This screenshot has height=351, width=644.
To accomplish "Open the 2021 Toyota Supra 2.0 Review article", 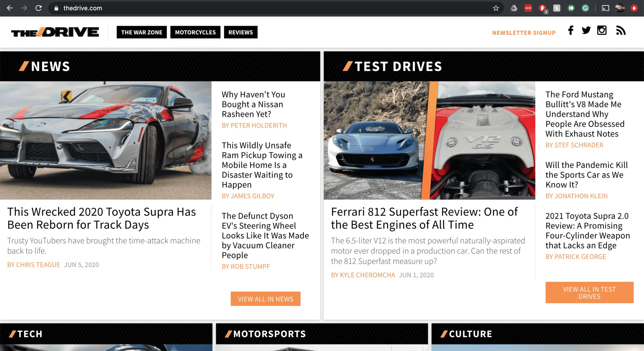I will tap(588, 231).
